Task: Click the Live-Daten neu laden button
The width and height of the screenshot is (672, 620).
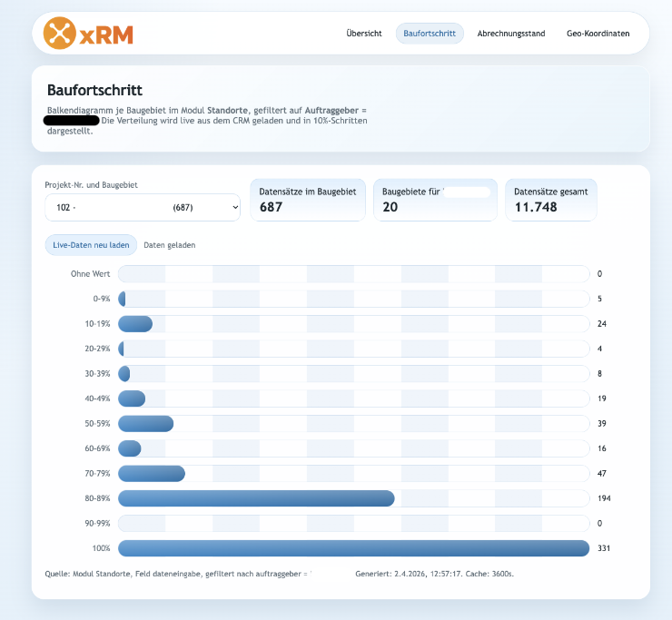Action: point(91,245)
